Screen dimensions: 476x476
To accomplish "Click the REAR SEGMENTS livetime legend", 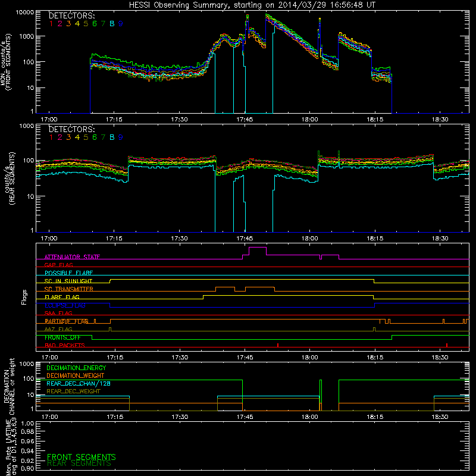I will pyautogui.click(x=79, y=464).
